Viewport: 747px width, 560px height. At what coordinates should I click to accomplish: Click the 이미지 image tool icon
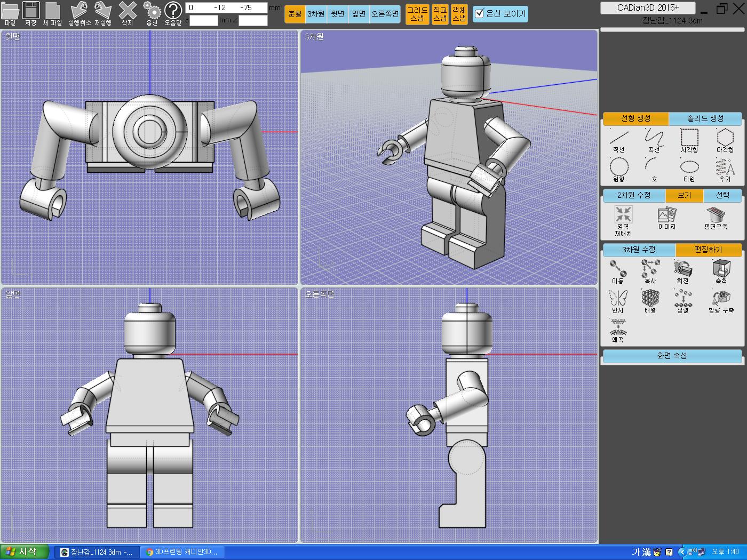coord(667,219)
